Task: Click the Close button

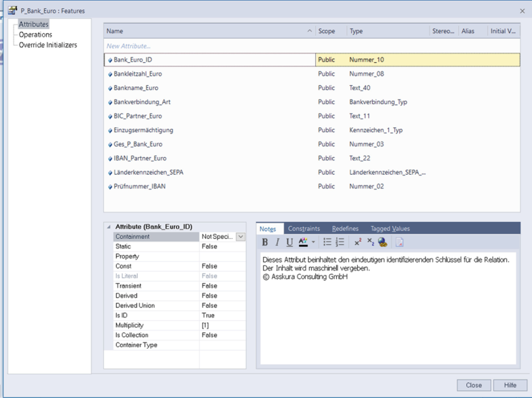Action: pyautogui.click(x=474, y=385)
